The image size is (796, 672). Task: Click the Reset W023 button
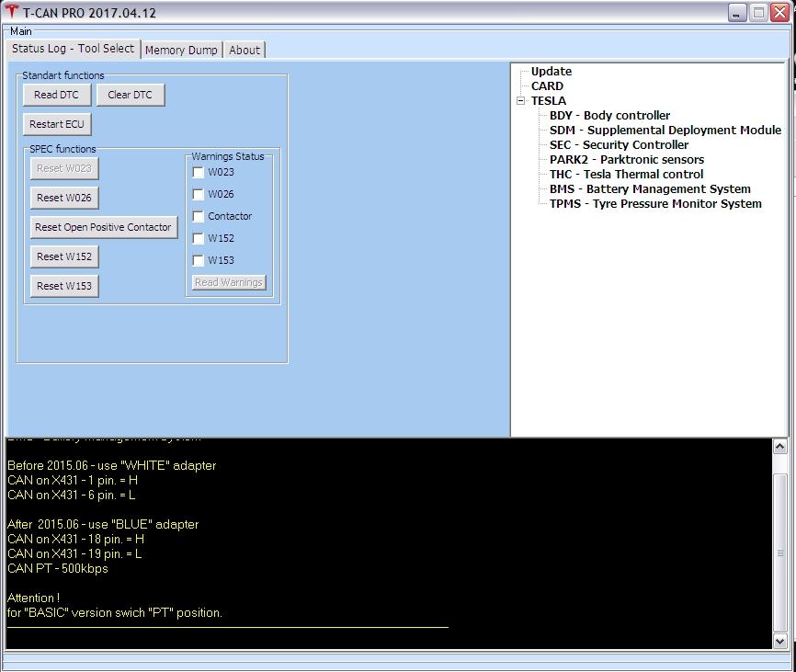(x=64, y=168)
